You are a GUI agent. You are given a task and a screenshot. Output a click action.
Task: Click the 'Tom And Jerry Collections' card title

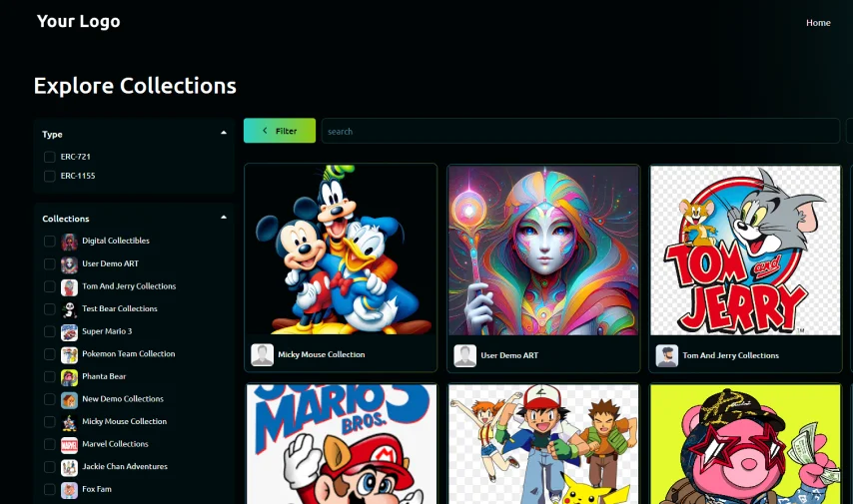click(730, 355)
